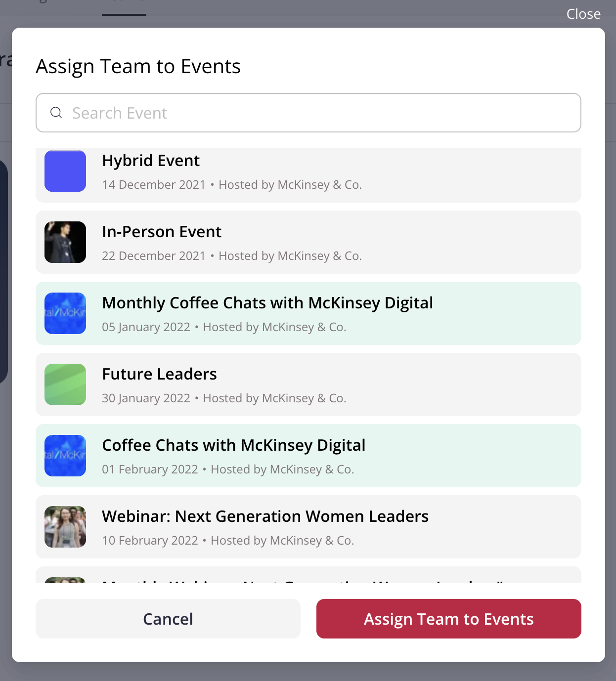The image size is (616, 681).
Task: Confirm with Assign Team to Events button
Action: 449,619
